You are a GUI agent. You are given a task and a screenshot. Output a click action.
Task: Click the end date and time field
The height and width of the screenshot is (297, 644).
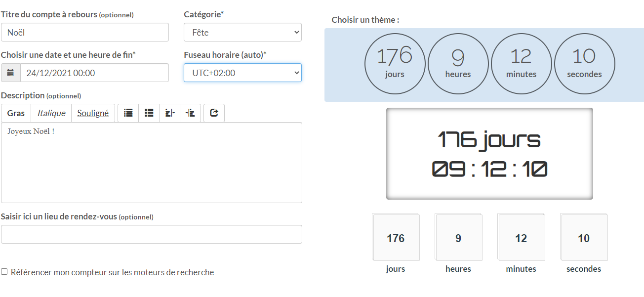pyautogui.click(x=94, y=73)
